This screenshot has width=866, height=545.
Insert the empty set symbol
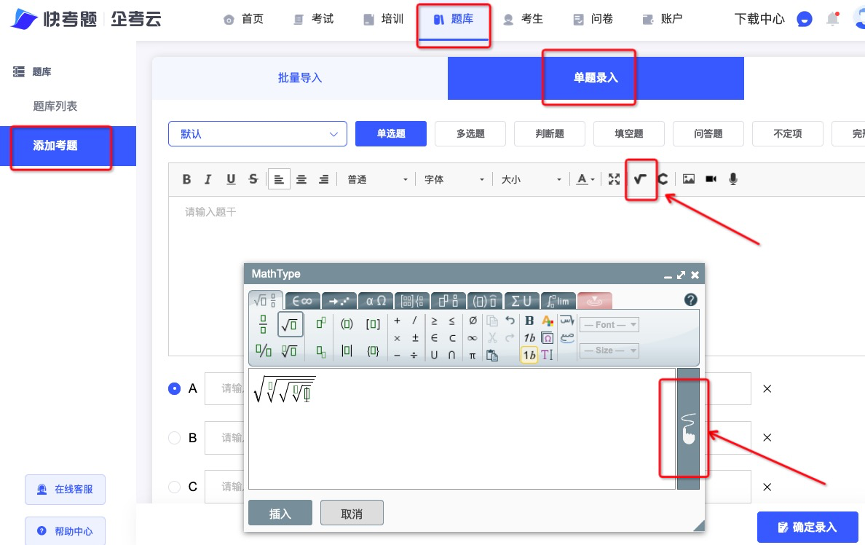coord(473,320)
